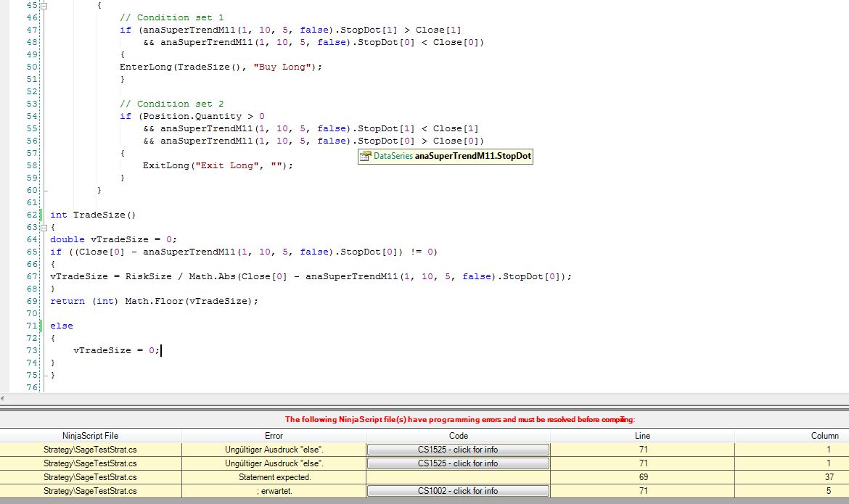Click the ExitLong 'Exit Long' code line
This screenshot has width=849, height=504.
click(218, 165)
